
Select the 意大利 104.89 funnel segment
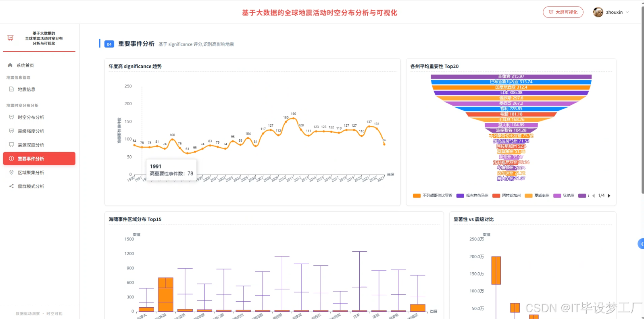(x=511, y=125)
